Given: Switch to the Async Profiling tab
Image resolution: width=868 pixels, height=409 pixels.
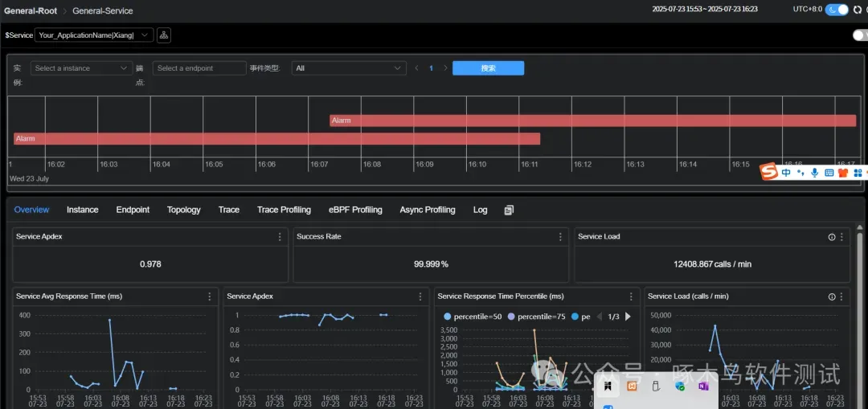Looking at the screenshot, I should [x=428, y=210].
